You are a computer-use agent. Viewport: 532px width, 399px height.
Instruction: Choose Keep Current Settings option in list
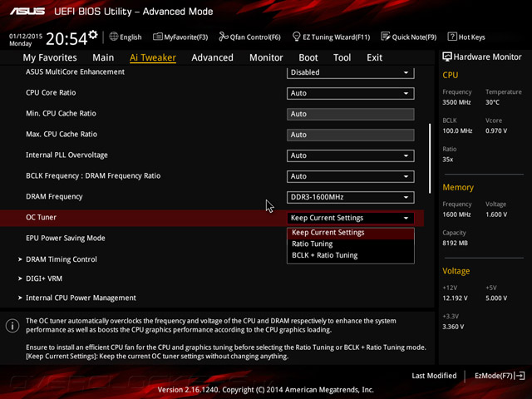tap(351, 233)
